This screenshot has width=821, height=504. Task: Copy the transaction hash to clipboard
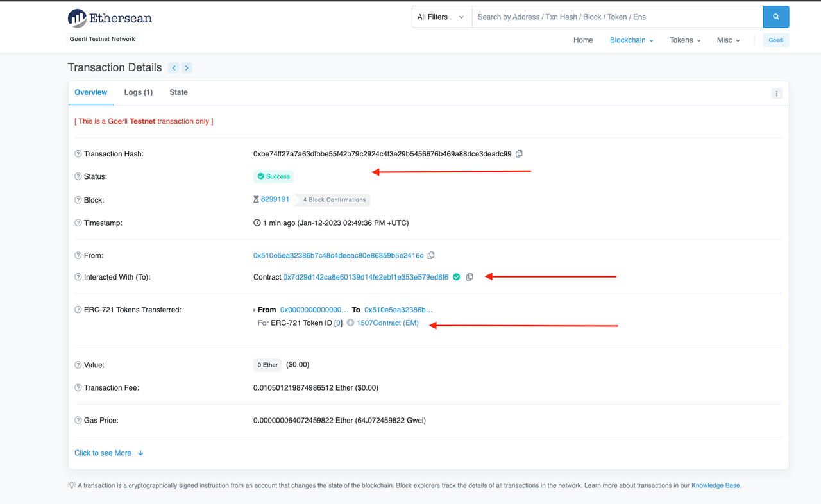[520, 154]
